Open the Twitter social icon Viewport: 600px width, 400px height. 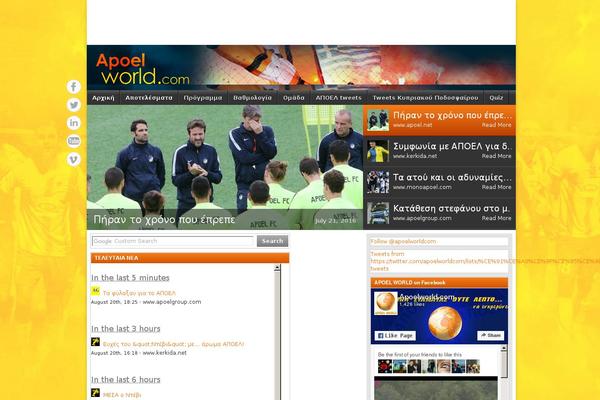click(73, 105)
